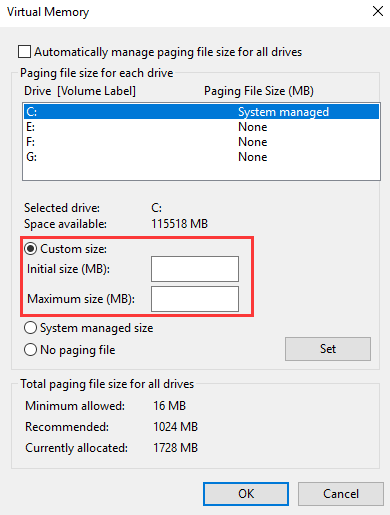The width and height of the screenshot is (390, 515).
Task: Click the Currently allocated 1728 MB value
Action: [x=176, y=448]
